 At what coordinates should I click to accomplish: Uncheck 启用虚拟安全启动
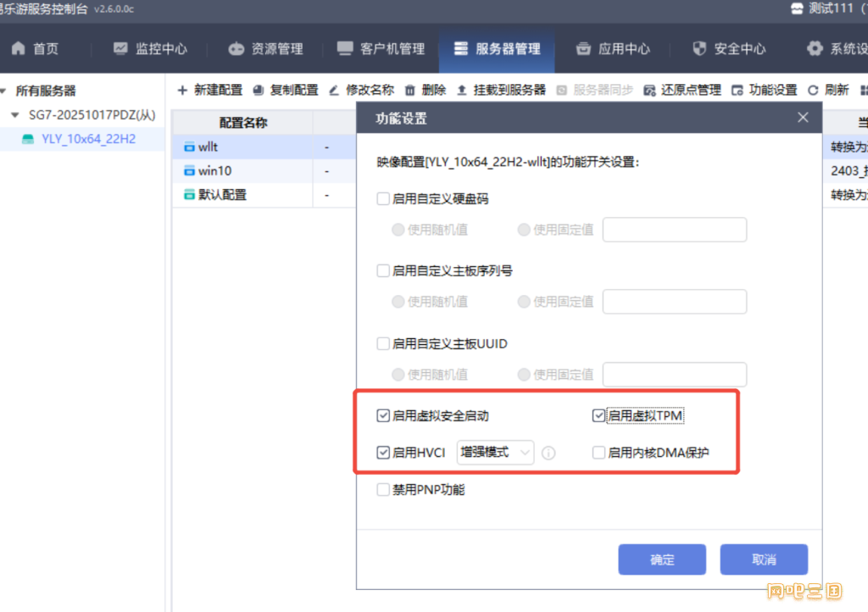(x=383, y=415)
